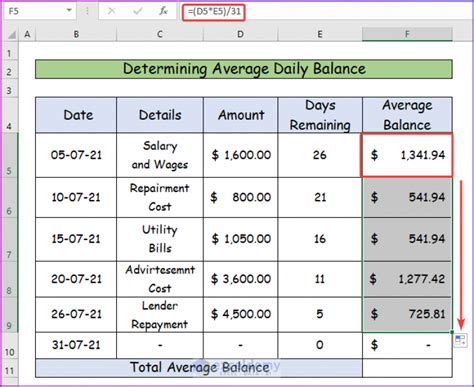The image size is (474, 387).
Task: Select the days remaining cell 16
Action: 320,239
